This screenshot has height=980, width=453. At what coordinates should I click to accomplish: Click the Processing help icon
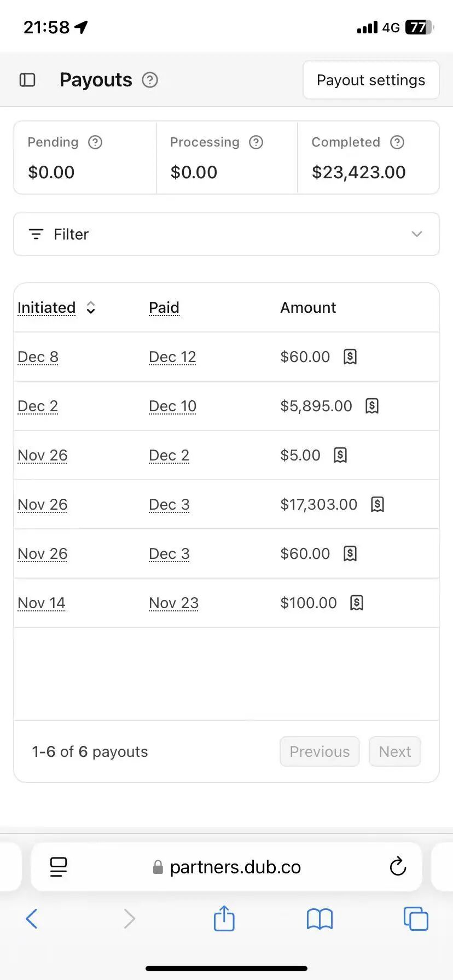click(x=256, y=143)
